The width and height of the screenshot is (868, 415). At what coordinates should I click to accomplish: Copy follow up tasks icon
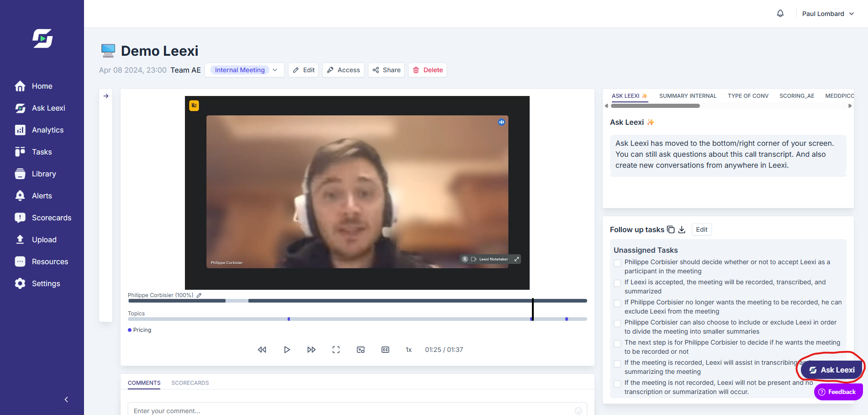671,229
